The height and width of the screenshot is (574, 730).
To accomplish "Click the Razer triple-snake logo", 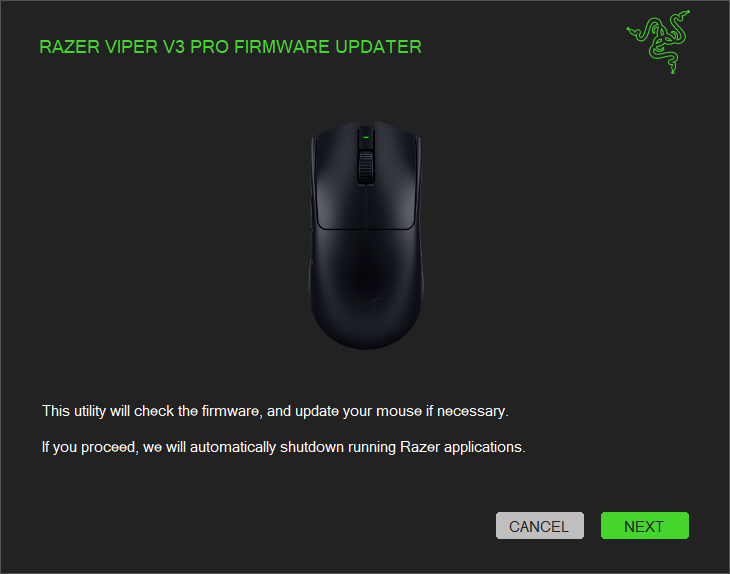I will [658, 42].
